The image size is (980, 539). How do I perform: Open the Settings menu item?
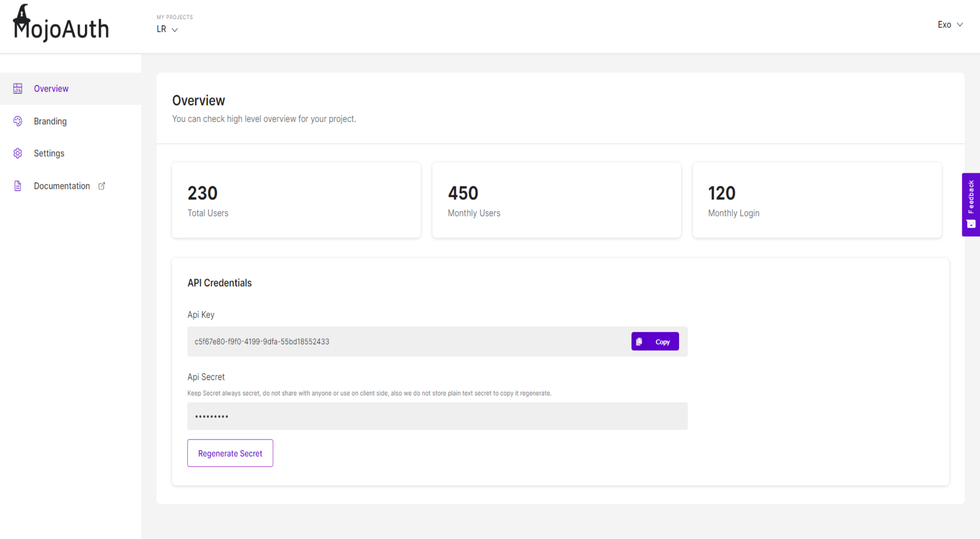tap(49, 153)
